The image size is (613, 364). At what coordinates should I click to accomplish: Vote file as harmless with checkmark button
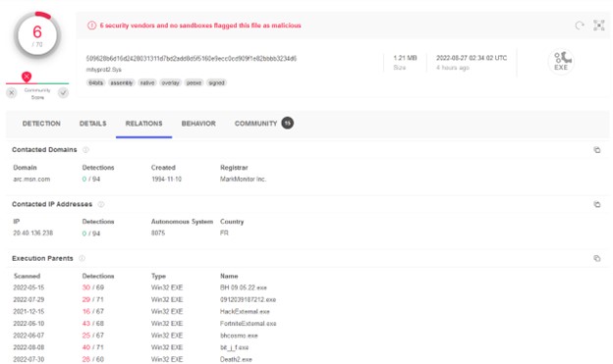point(63,93)
